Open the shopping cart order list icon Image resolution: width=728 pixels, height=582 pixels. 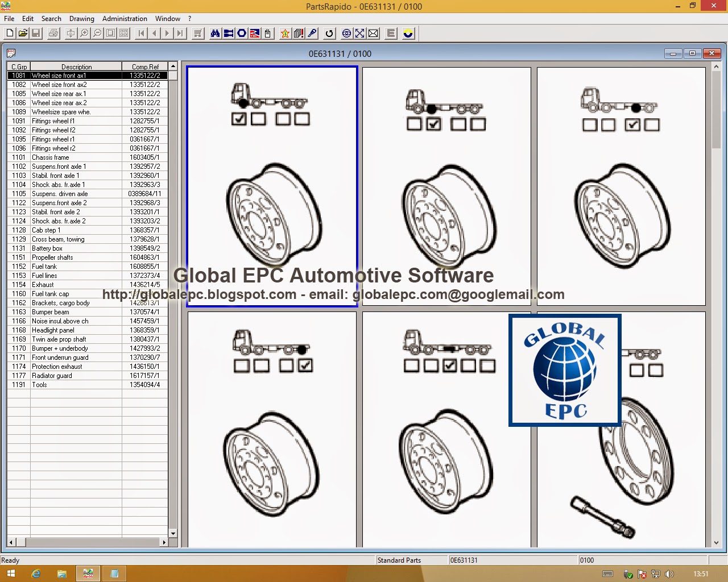[198, 34]
